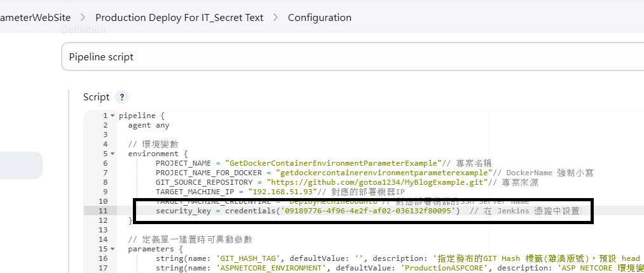644x273 pixels.
Task: Select the Configuration breadcrumb item
Action: 320,18
